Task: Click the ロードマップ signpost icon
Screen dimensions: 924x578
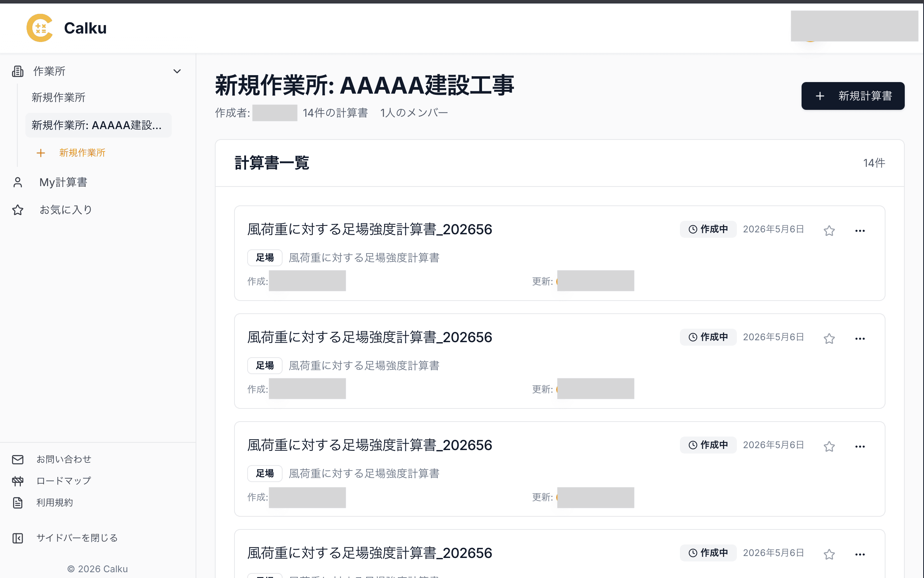Action: pyautogui.click(x=18, y=481)
